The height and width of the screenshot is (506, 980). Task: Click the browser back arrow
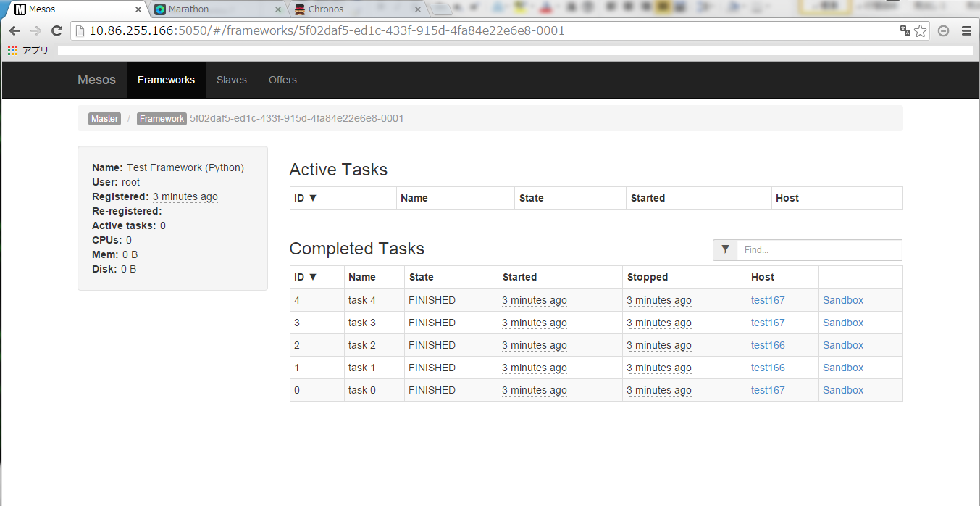14,31
